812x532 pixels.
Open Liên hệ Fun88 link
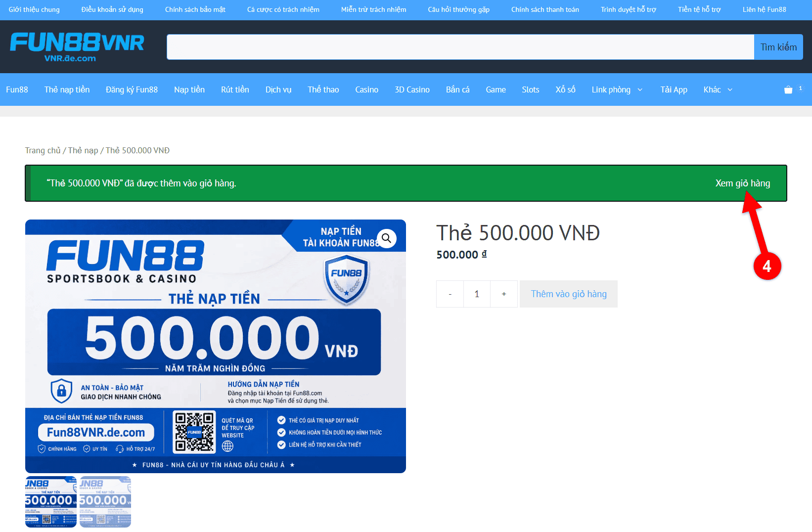[x=765, y=9]
